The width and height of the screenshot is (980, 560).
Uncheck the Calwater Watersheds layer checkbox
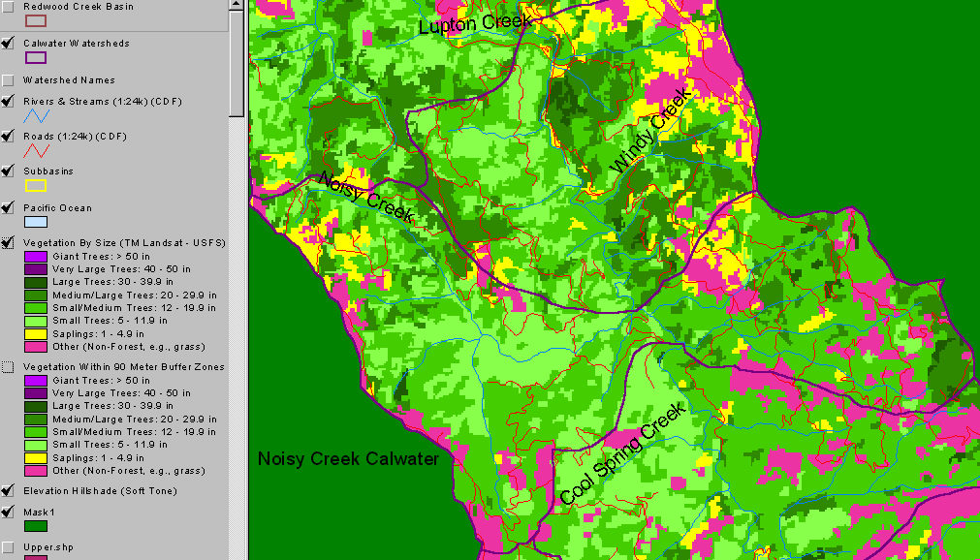tap(8, 44)
